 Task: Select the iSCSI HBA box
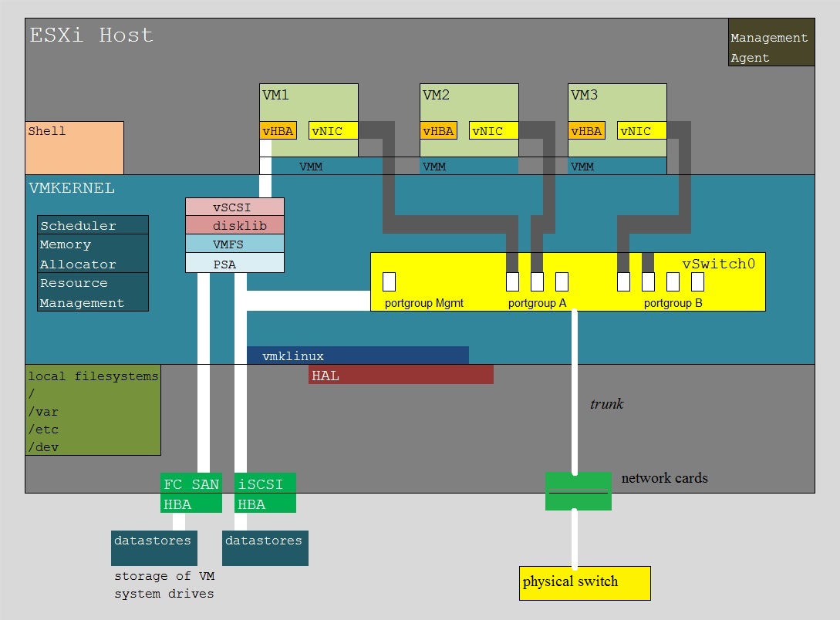[x=265, y=493]
